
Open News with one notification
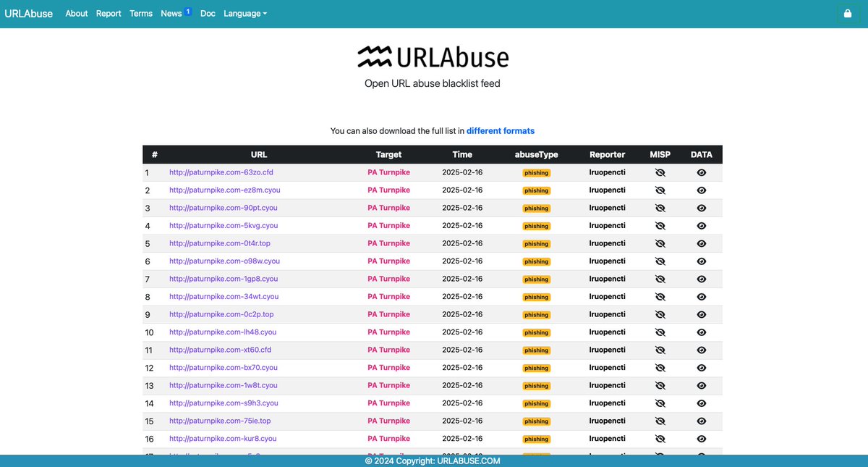coord(176,13)
